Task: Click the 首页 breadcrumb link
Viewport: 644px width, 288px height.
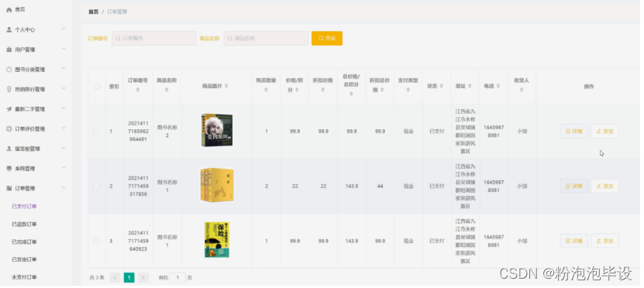Action: pyautogui.click(x=94, y=12)
